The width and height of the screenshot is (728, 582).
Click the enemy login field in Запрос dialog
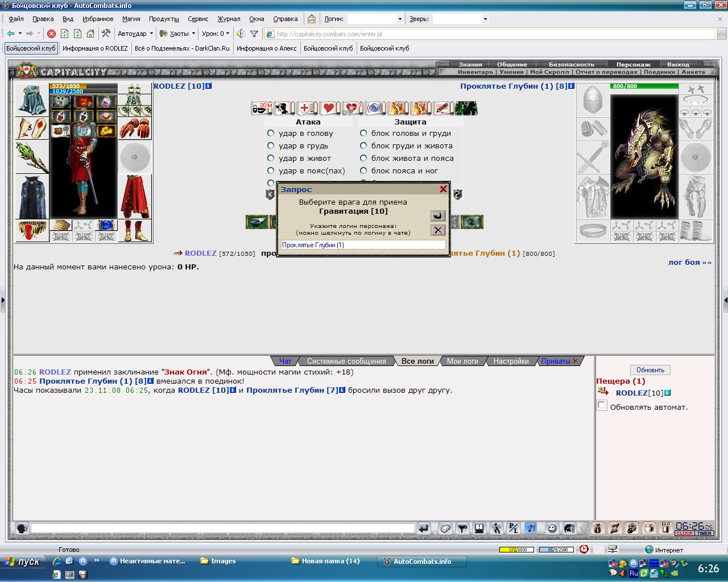(x=363, y=245)
